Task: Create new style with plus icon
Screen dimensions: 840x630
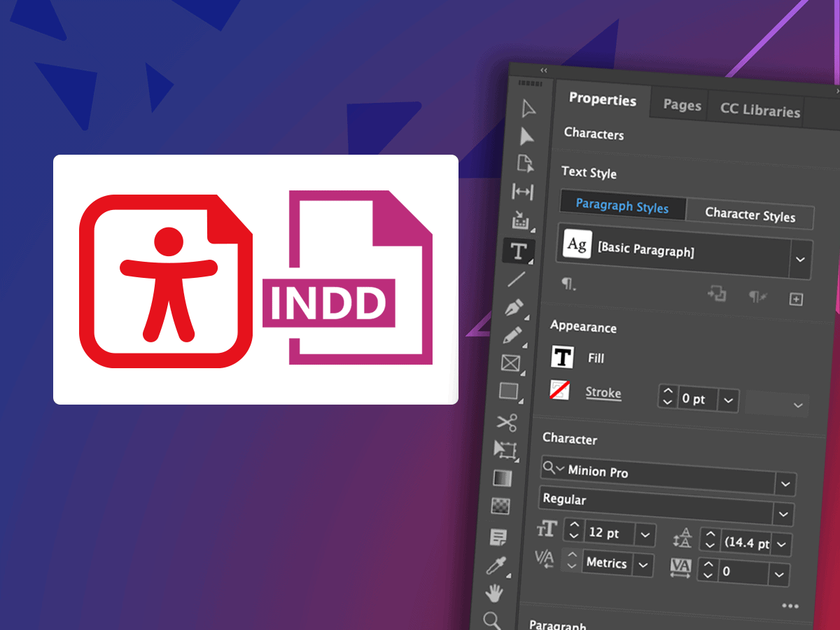Action: [x=796, y=299]
